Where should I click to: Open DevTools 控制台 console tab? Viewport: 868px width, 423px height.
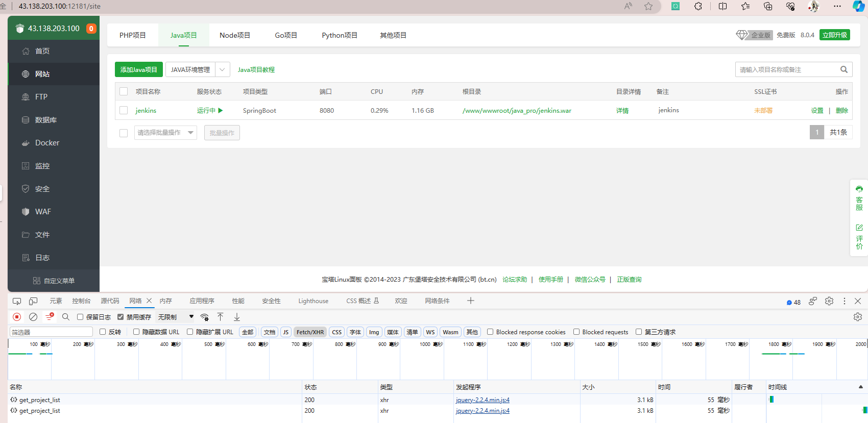[81, 301]
